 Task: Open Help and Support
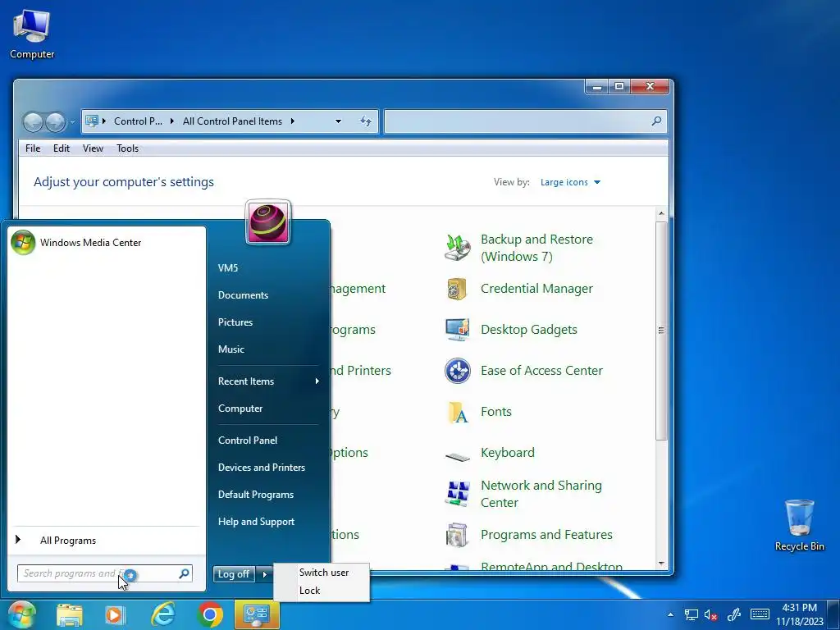pos(256,522)
